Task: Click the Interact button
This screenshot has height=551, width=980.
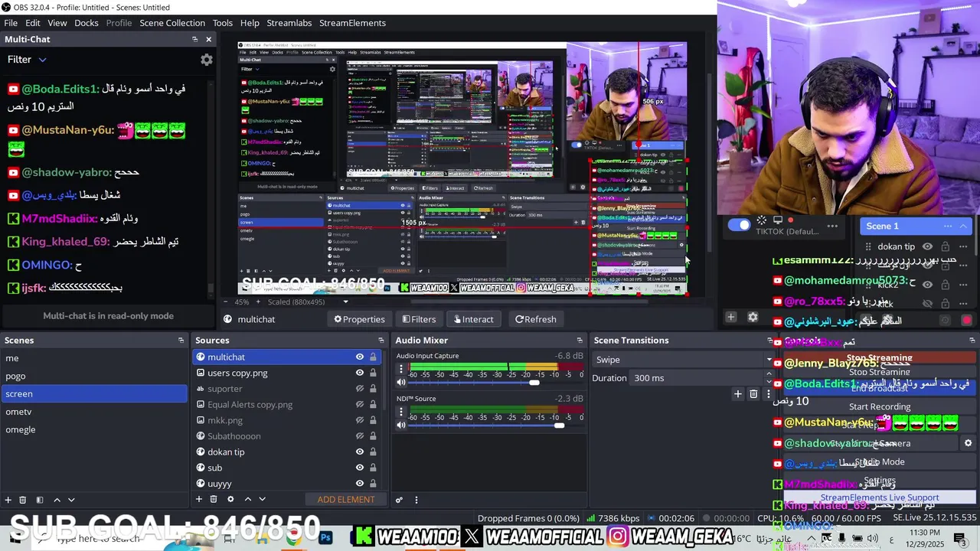Action: click(472, 319)
